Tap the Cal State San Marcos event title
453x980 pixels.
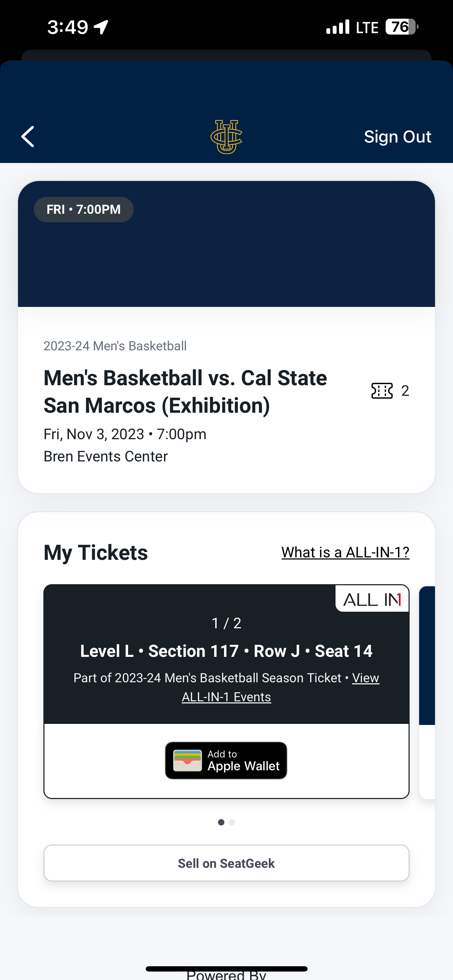coord(185,392)
